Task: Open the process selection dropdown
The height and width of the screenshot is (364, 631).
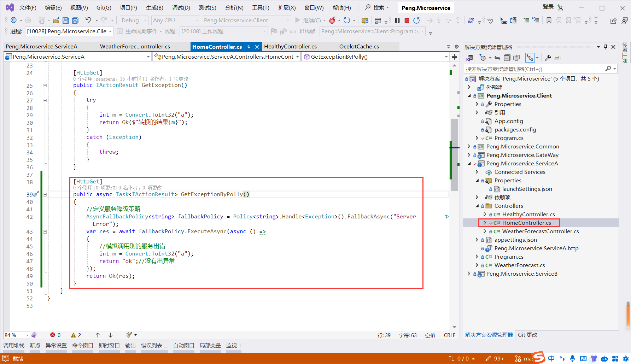Action: pyautogui.click(x=69, y=31)
